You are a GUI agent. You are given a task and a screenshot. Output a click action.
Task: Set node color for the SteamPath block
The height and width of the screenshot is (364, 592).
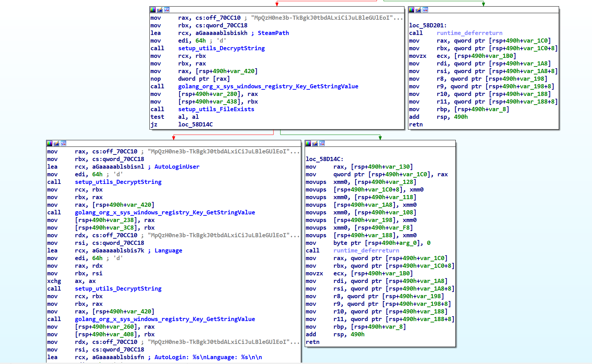click(153, 10)
